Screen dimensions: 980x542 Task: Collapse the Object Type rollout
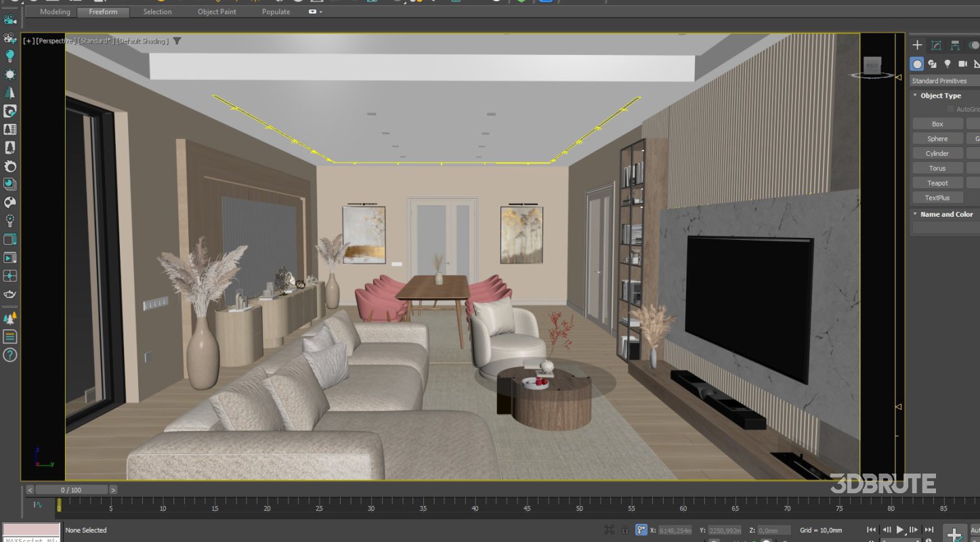pyautogui.click(x=914, y=96)
